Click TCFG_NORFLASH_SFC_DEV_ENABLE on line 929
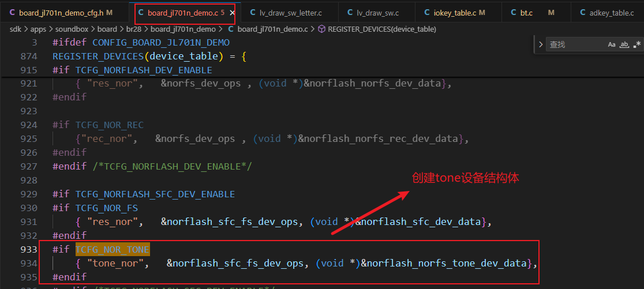The image size is (644, 289). pyautogui.click(x=155, y=194)
